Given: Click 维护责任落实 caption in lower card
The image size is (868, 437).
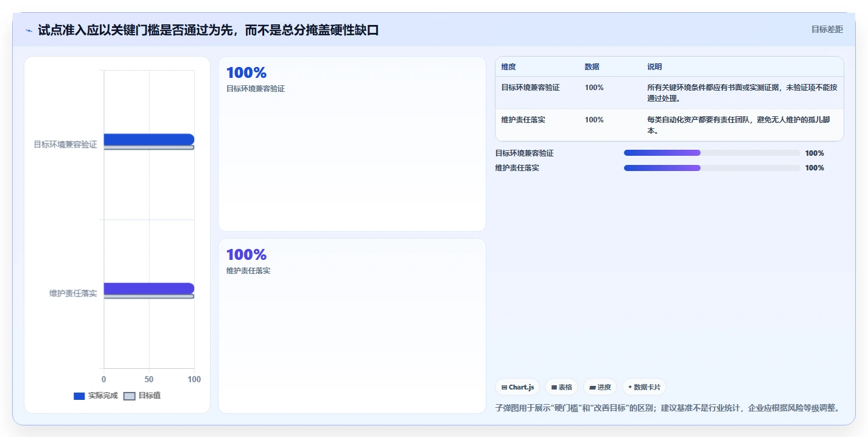Looking at the screenshot, I should pos(248,270).
